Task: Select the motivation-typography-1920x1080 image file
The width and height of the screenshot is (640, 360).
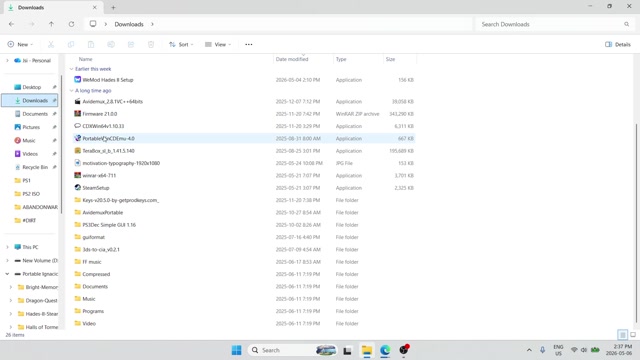Action: (244, 163)
